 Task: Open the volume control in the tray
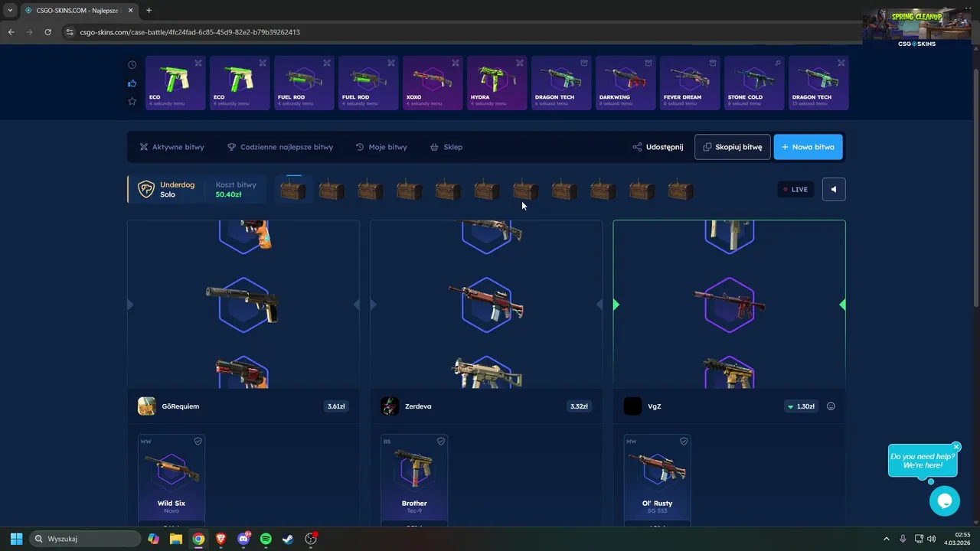click(x=931, y=539)
